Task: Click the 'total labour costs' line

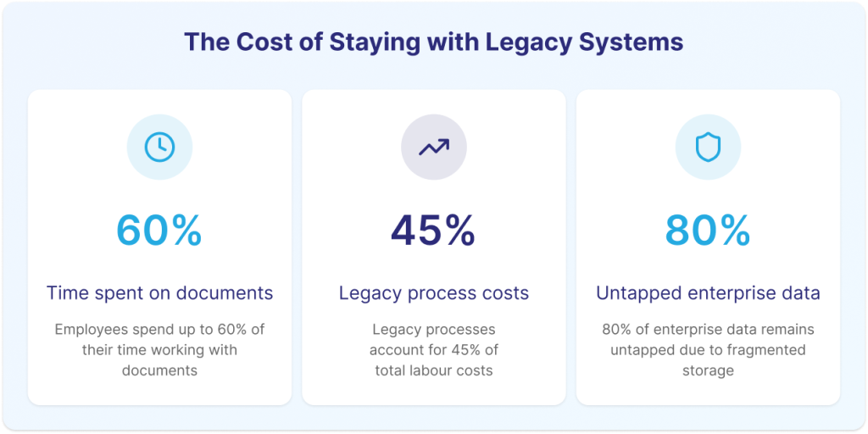Action: point(434,370)
